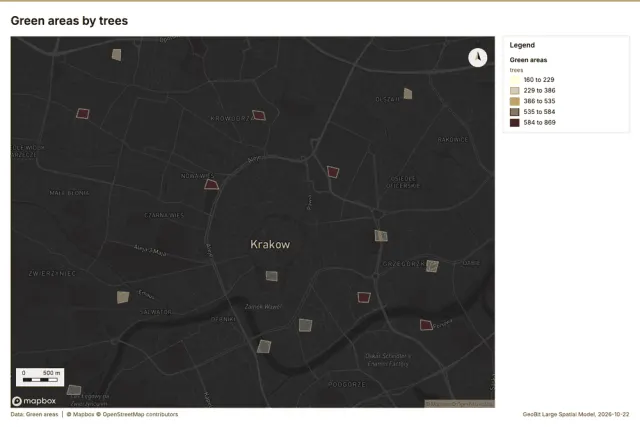640x427 pixels.
Task: Click the Mapbox OpenStreetMap contributors attribution
Action: (122, 414)
